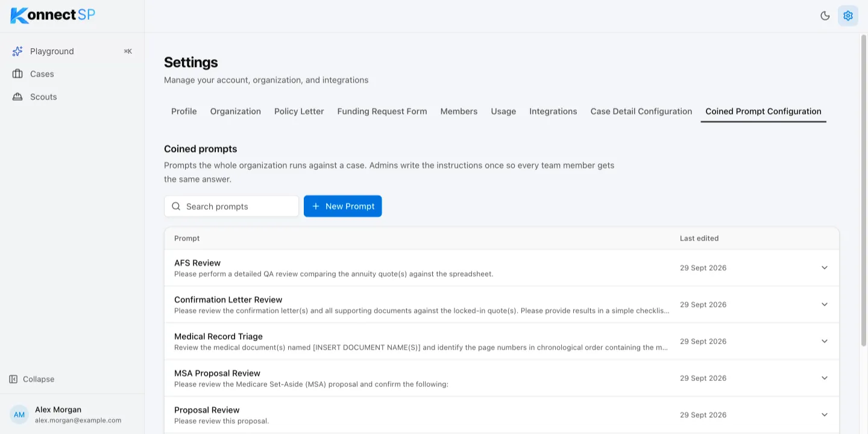868x434 pixels.
Task: Expand Medical Record Triage chevron
Action: click(825, 341)
